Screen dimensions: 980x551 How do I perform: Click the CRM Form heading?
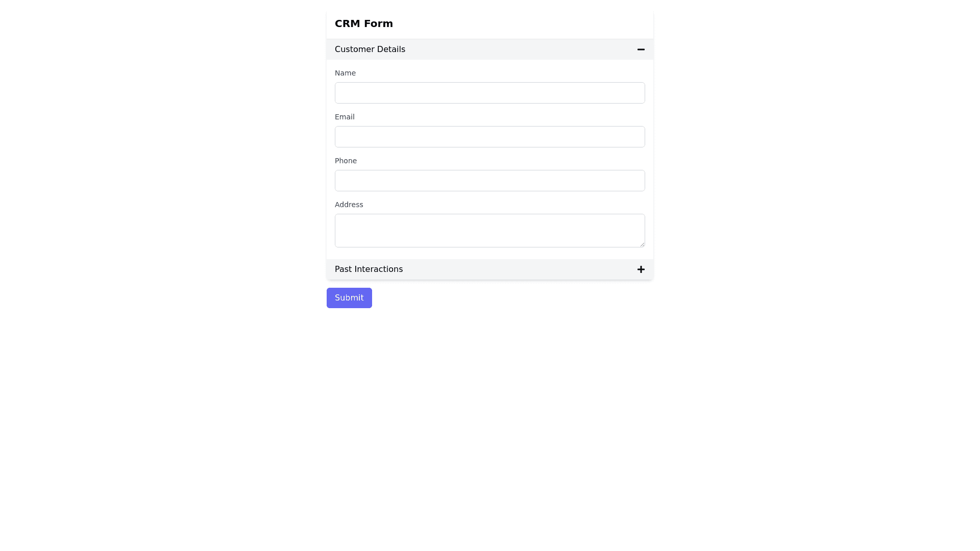point(363,23)
